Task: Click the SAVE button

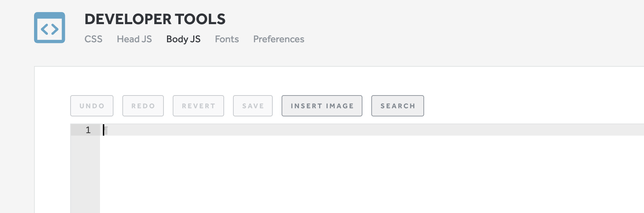Action: coord(252,105)
